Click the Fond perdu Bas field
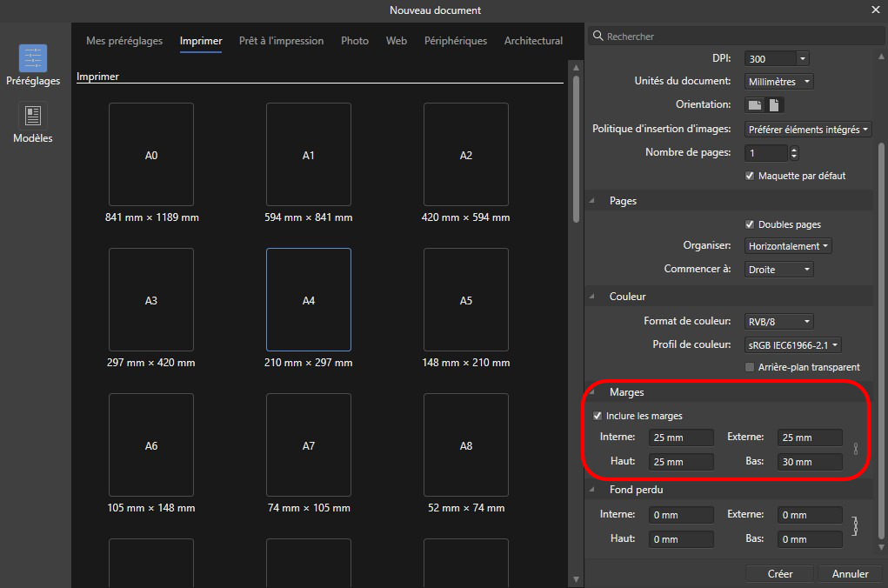 point(810,539)
